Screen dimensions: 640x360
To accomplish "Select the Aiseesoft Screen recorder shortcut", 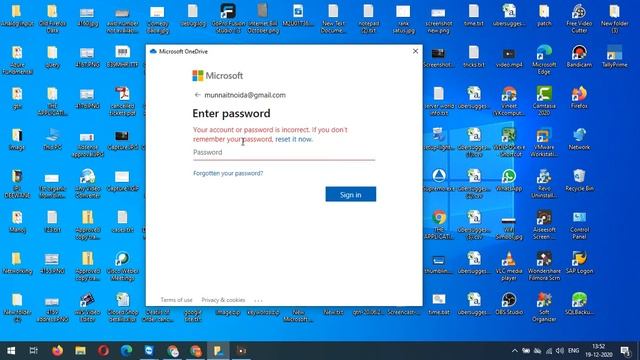I will pos(544,225).
